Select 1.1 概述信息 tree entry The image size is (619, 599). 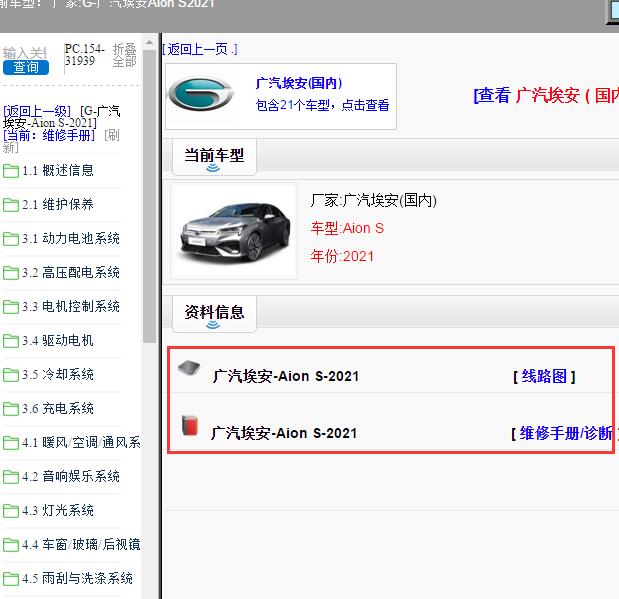click(x=58, y=171)
